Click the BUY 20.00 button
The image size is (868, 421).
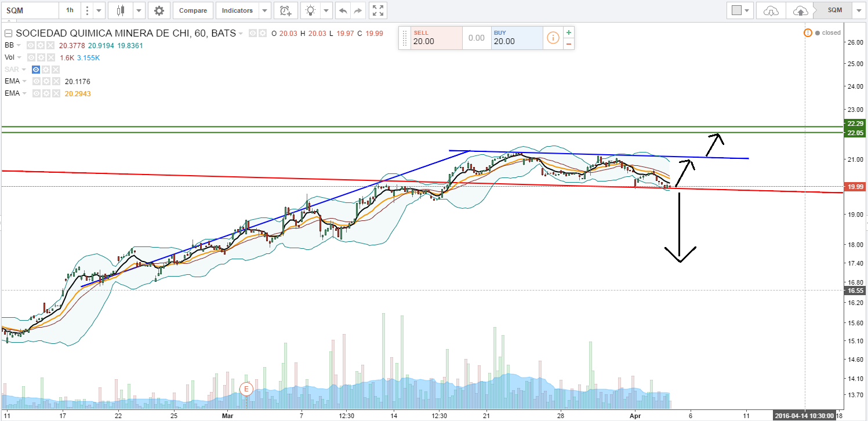pyautogui.click(x=517, y=38)
